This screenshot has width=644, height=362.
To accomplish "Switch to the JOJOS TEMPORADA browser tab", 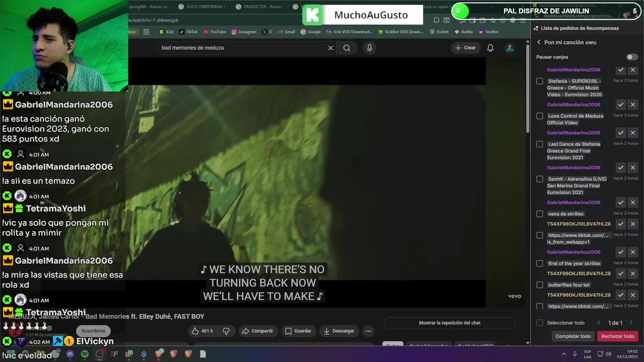I will pyautogui.click(x=202, y=7).
